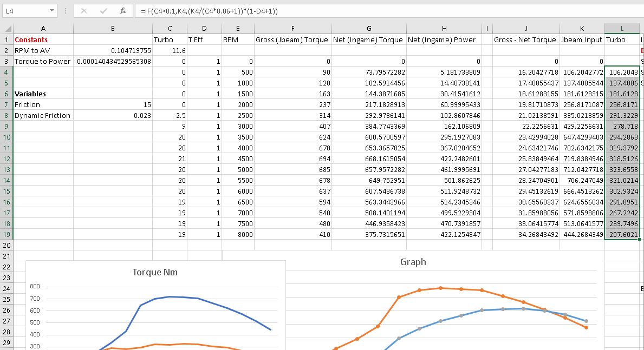Click the RPM 8000 cell
This screenshot has width=644, height=350.
point(238,235)
